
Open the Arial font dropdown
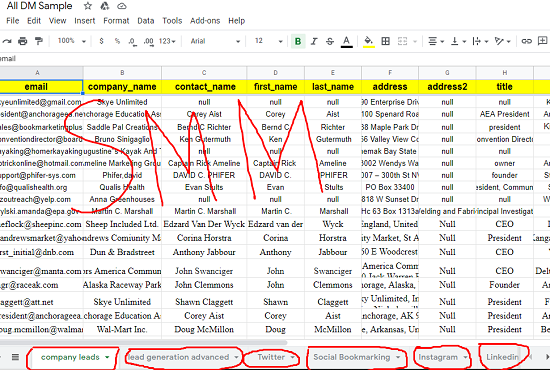(x=215, y=41)
